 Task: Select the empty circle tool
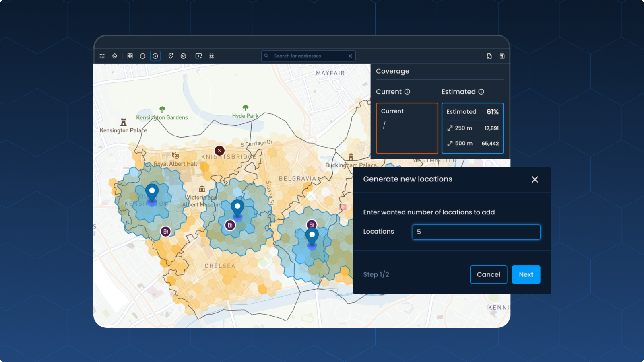point(142,56)
